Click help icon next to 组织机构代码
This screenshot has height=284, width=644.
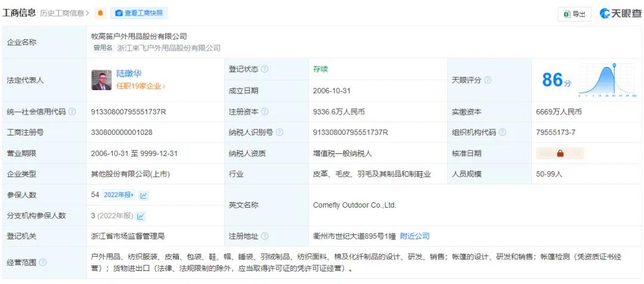click(502, 132)
